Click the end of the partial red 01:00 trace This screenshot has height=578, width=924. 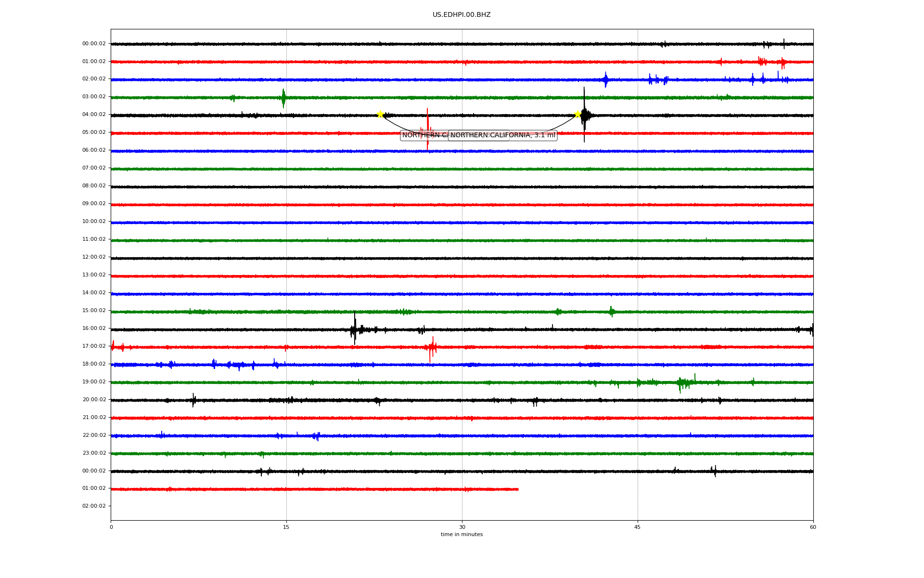point(517,489)
